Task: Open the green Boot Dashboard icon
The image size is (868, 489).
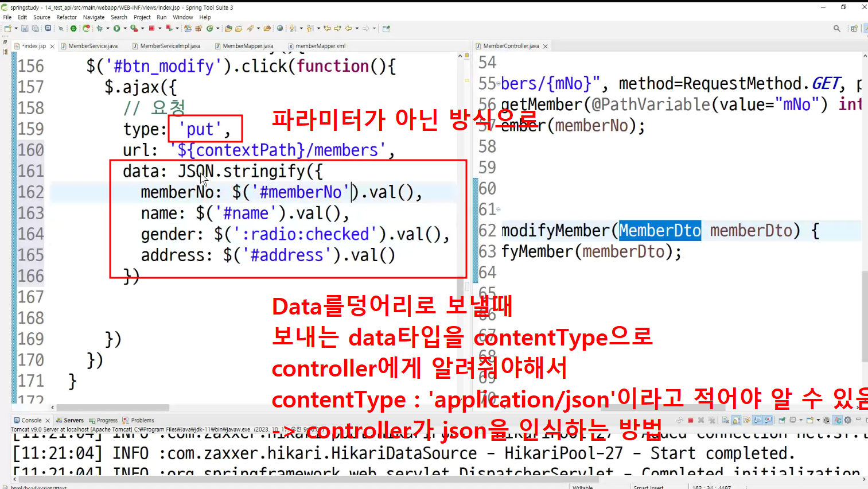Action: 73,28
